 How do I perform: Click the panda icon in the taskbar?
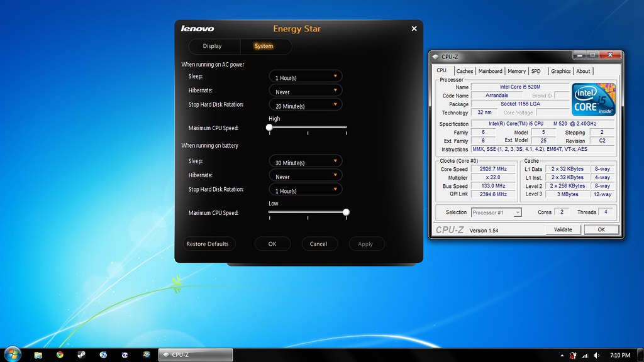pos(125,355)
